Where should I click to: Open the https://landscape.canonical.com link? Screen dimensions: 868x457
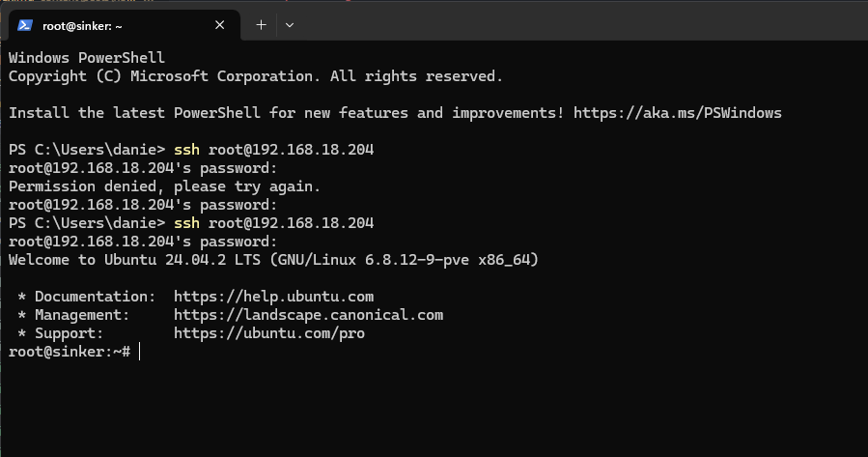pos(308,315)
